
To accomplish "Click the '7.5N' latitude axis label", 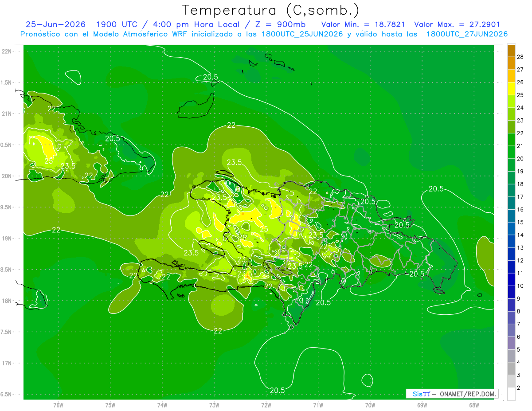I will [x=7, y=332].
